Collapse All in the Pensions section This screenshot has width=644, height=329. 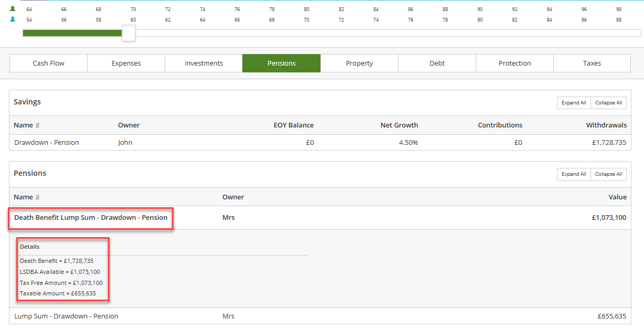coord(608,174)
